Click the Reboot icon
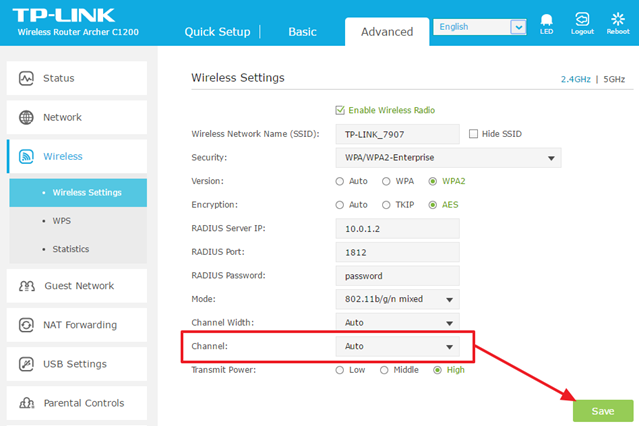The width and height of the screenshot is (639, 426). [618, 19]
